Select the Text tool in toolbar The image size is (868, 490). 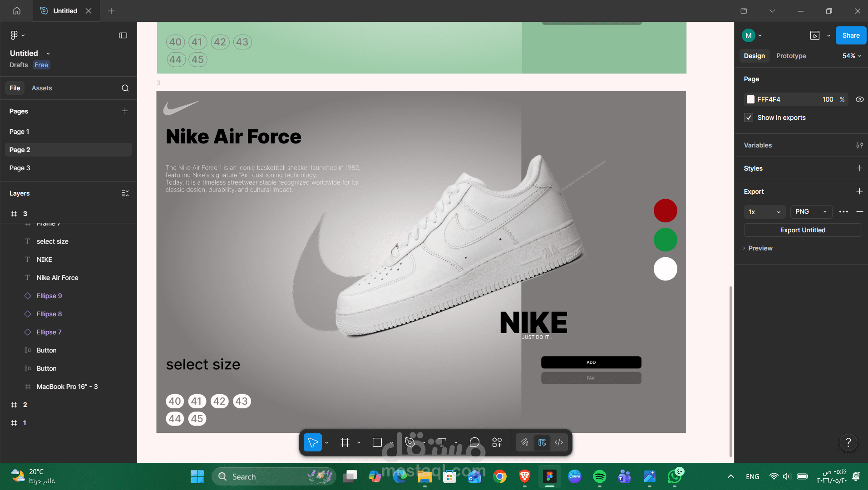[x=442, y=442]
